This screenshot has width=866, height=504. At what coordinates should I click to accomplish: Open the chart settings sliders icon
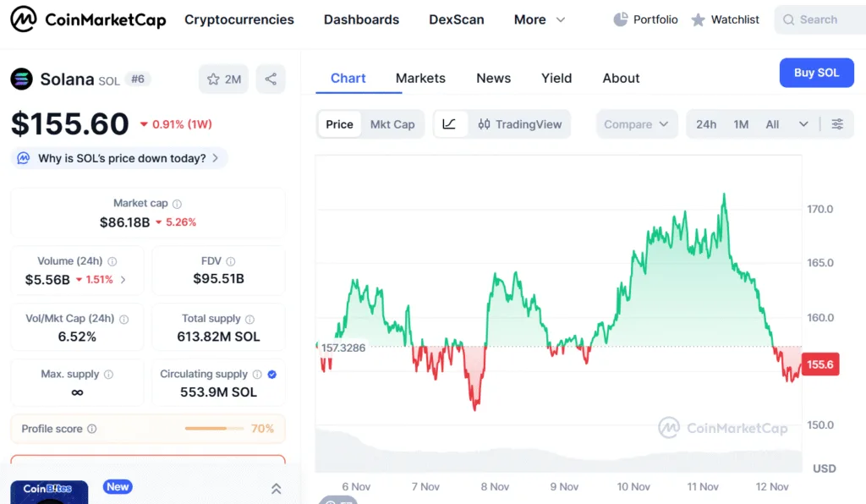[837, 123]
